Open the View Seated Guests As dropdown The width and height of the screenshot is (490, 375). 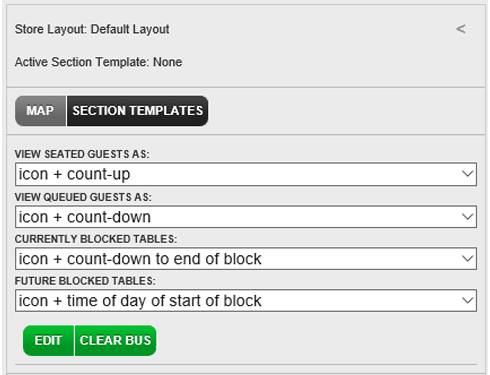246,174
